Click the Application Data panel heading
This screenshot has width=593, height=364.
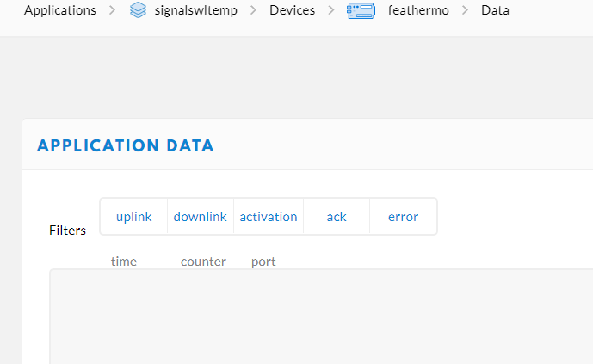pos(126,145)
